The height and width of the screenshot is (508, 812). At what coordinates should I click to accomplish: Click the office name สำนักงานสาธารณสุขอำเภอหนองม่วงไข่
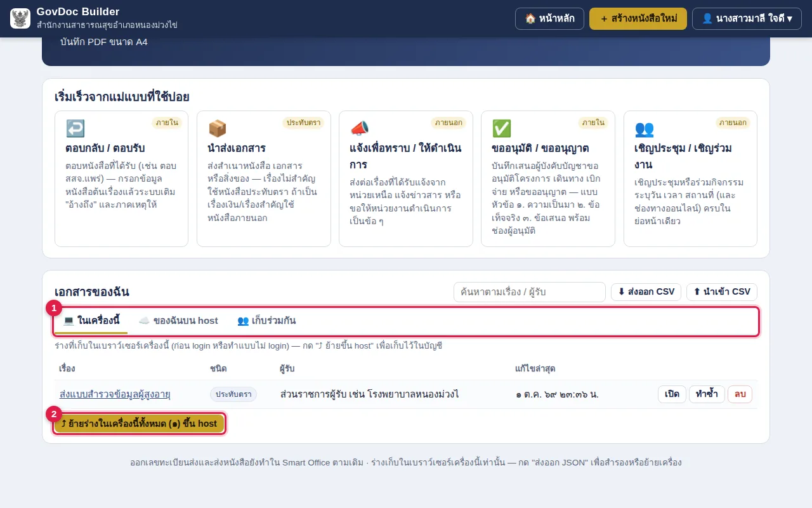[x=107, y=25]
